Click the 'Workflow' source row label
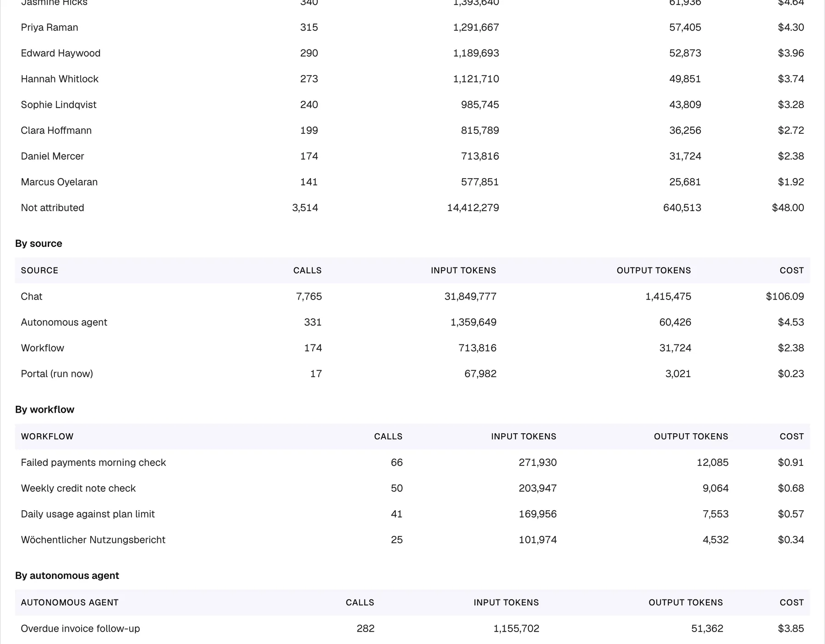This screenshot has width=825, height=644. (43, 348)
